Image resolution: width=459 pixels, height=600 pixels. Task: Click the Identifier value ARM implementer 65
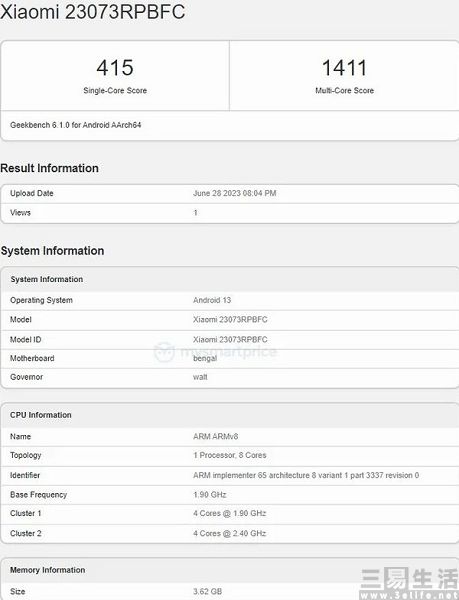[306, 475]
